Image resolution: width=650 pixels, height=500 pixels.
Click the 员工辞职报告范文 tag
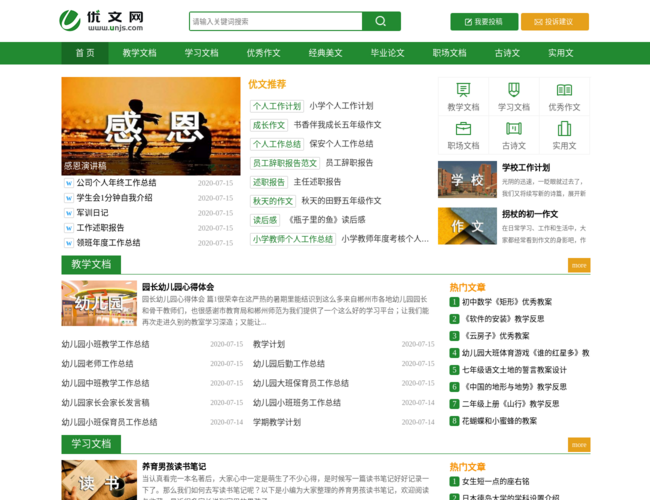tap(285, 163)
